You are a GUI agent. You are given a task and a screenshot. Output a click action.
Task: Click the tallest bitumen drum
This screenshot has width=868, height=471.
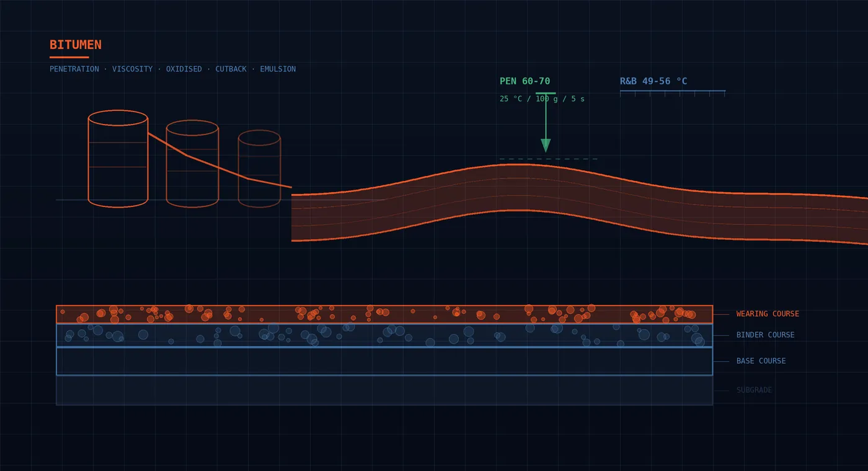pyautogui.click(x=118, y=159)
